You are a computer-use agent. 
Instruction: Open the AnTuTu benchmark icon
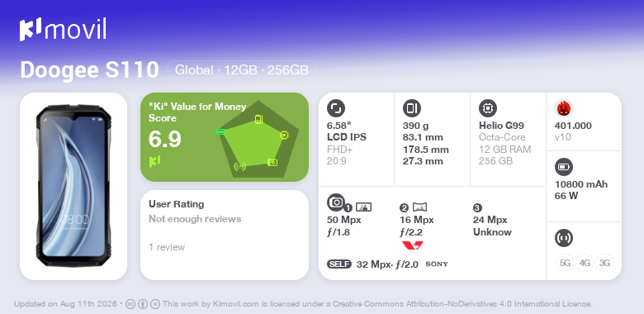[x=564, y=108]
